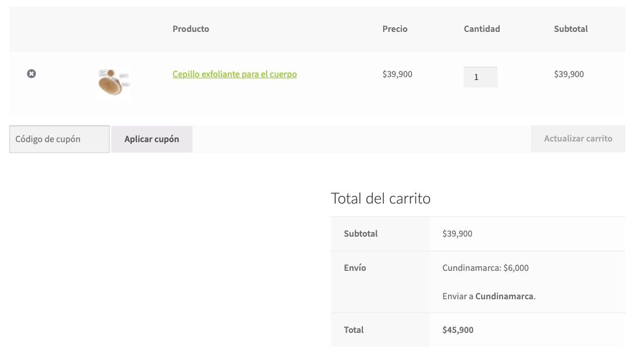Screen dimensions: 644x359
Task: Apply coupon with Aplicar cupón button
Action: (x=151, y=139)
